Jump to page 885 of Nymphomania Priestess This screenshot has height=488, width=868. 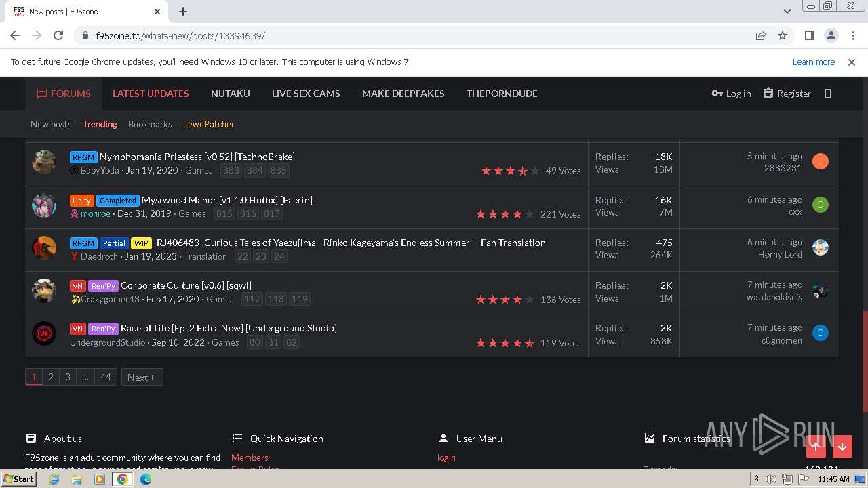point(279,170)
